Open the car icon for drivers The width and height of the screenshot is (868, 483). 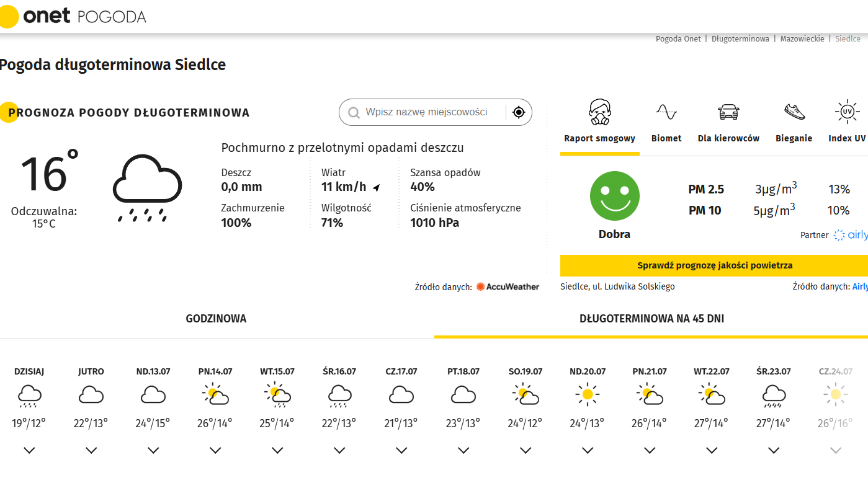point(728,112)
